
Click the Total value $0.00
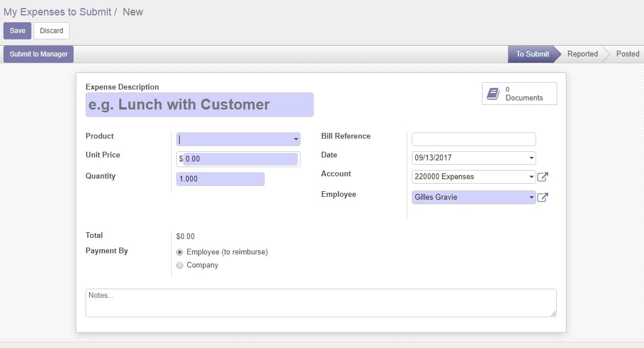(185, 236)
